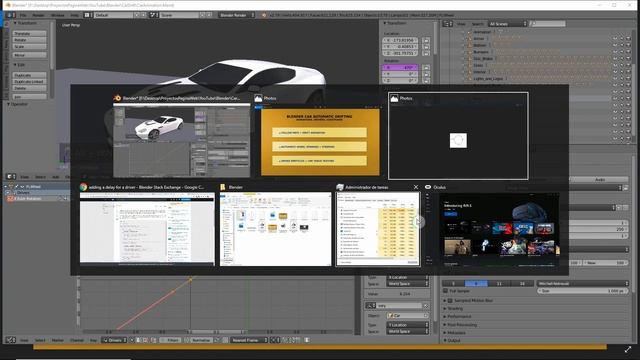Enable the Full Sample checkbox
This screenshot has width=640, height=360.
point(446,291)
